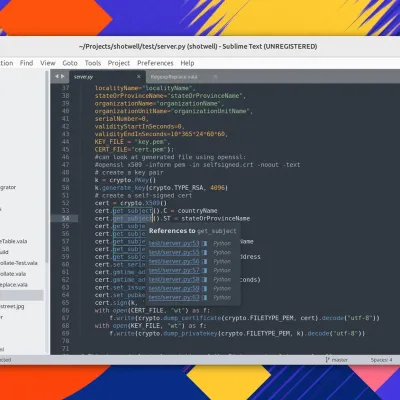400x400 pixels.
Task: Jump to reference test/server.py:59
Action: 174,289
